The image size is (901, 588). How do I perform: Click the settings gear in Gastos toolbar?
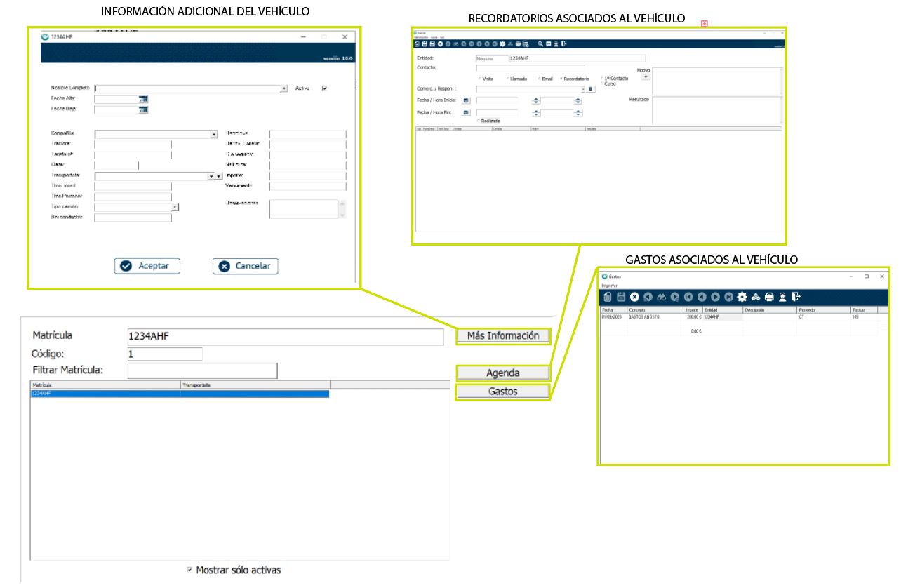[x=742, y=297]
